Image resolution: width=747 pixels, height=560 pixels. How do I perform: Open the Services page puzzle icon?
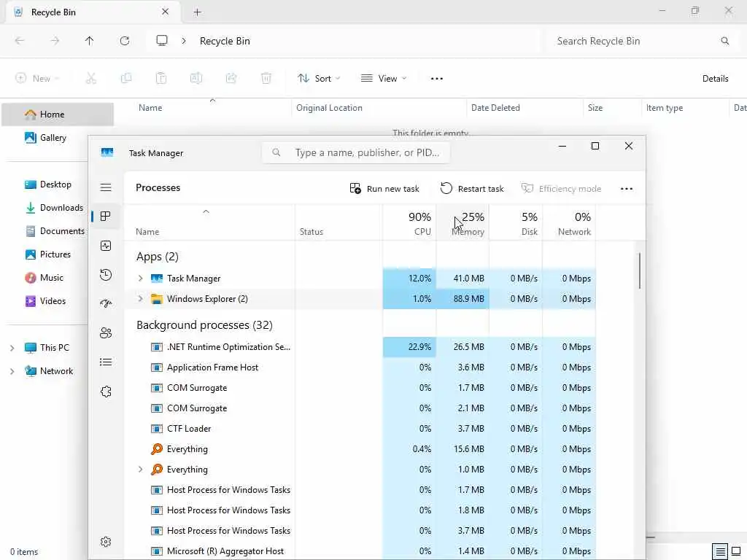[106, 392]
